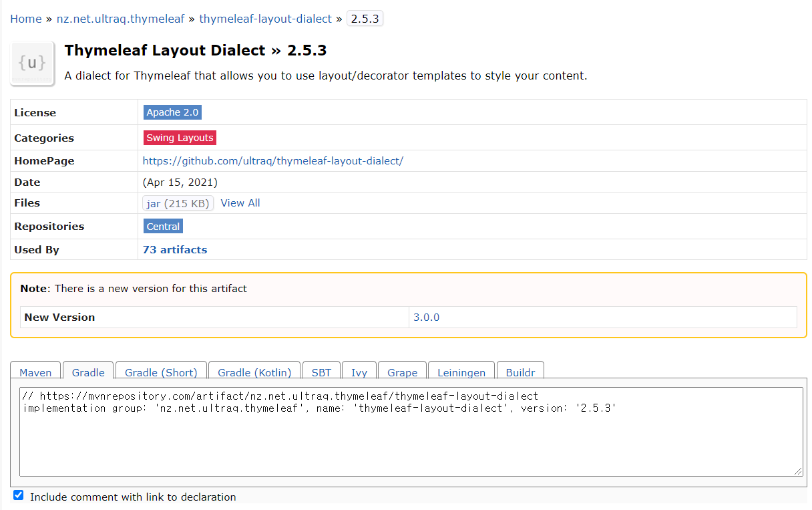
Task: Click the 'Thymeleaf Layout Dialect » 2.5.3' heading
Action: pos(196,50)
